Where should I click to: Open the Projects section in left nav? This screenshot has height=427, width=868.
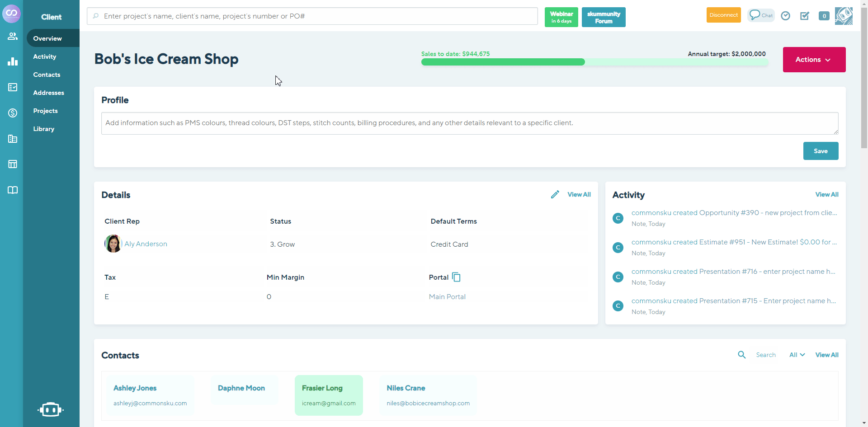(45, 111)
